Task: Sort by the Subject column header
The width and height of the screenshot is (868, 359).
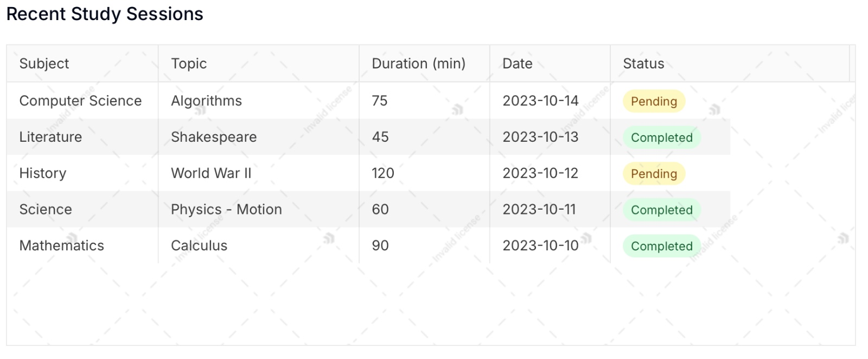Action: [x=82, y=64]
